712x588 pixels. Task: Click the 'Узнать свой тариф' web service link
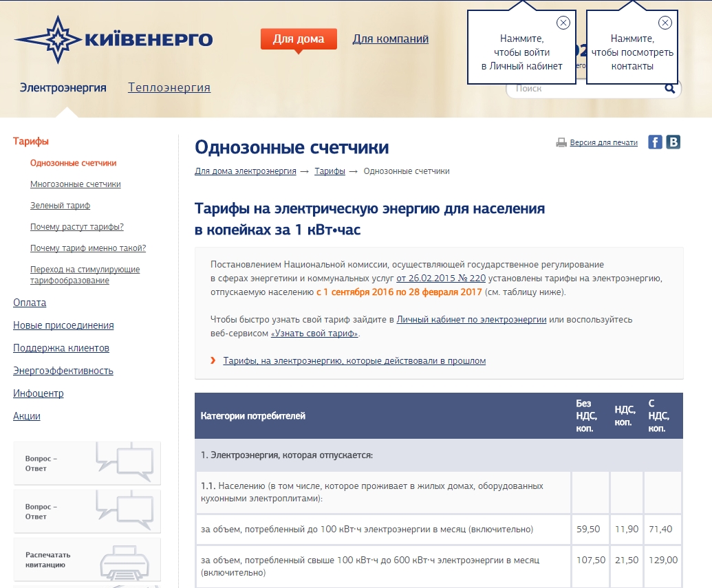315,334
